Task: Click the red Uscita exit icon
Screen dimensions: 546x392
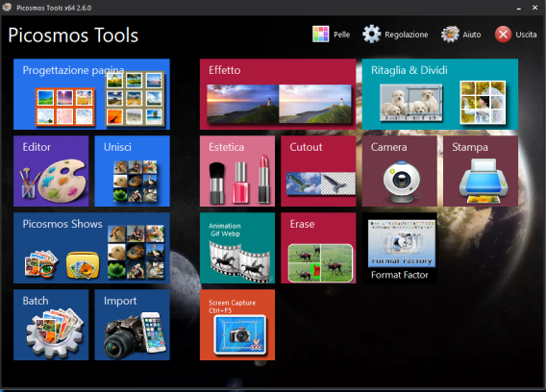Action: point(503,35)
